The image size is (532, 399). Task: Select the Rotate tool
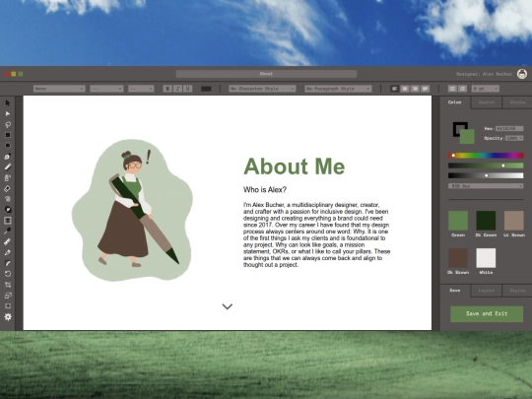[x=8, y=274]
